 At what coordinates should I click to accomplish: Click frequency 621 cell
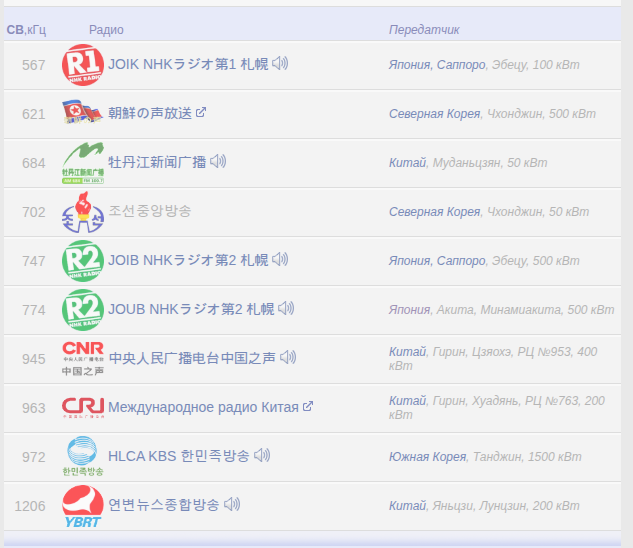click(34, 114)
